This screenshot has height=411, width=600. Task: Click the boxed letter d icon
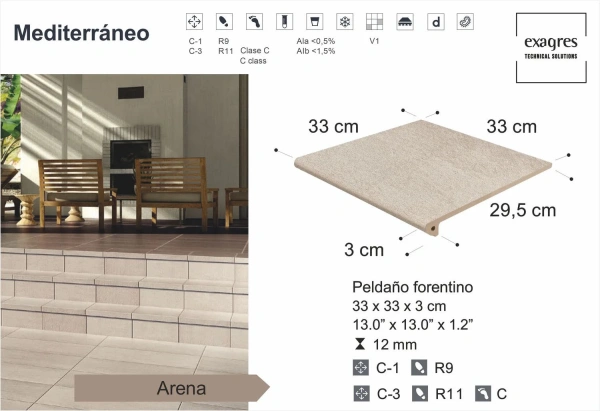[435, 21]
